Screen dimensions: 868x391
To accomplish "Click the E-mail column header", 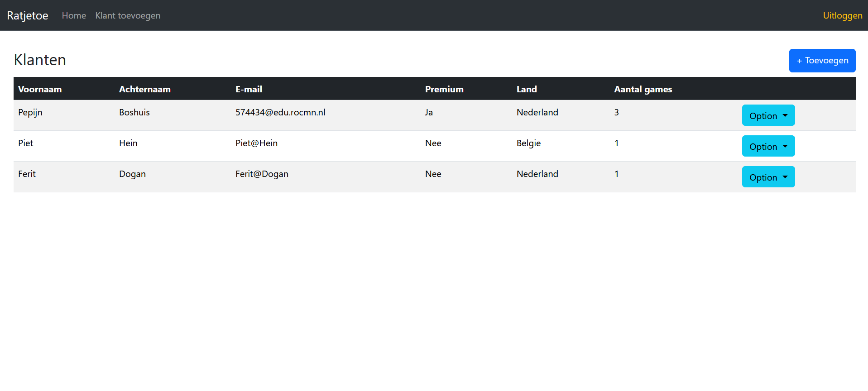I will (x=249, y=89).
